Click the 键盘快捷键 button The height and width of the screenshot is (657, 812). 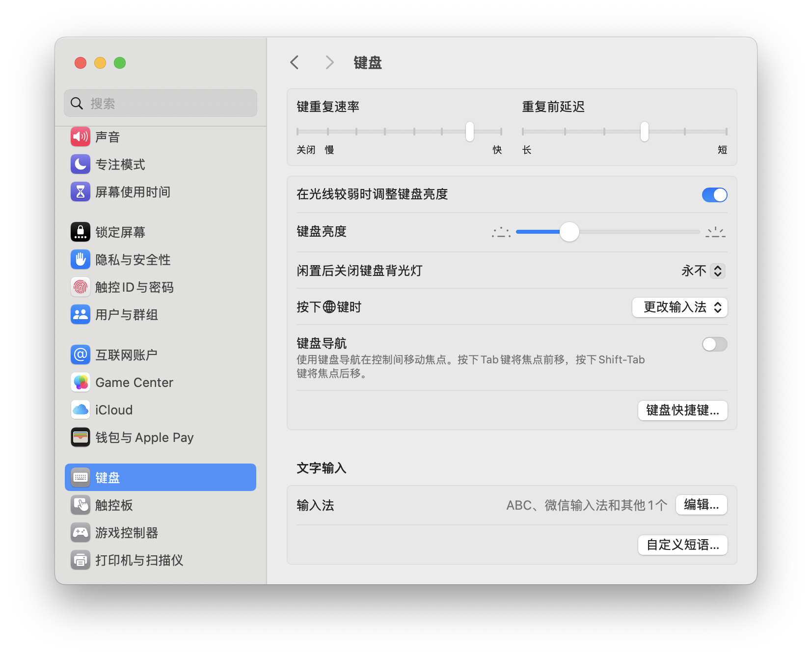pyautogui.click(x=682, y=411)
